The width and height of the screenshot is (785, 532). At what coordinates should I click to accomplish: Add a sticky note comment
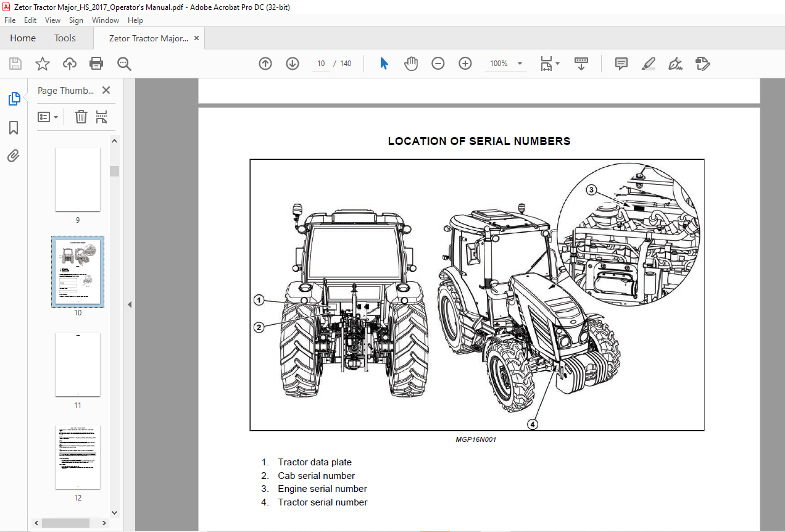tap(621, 64)
